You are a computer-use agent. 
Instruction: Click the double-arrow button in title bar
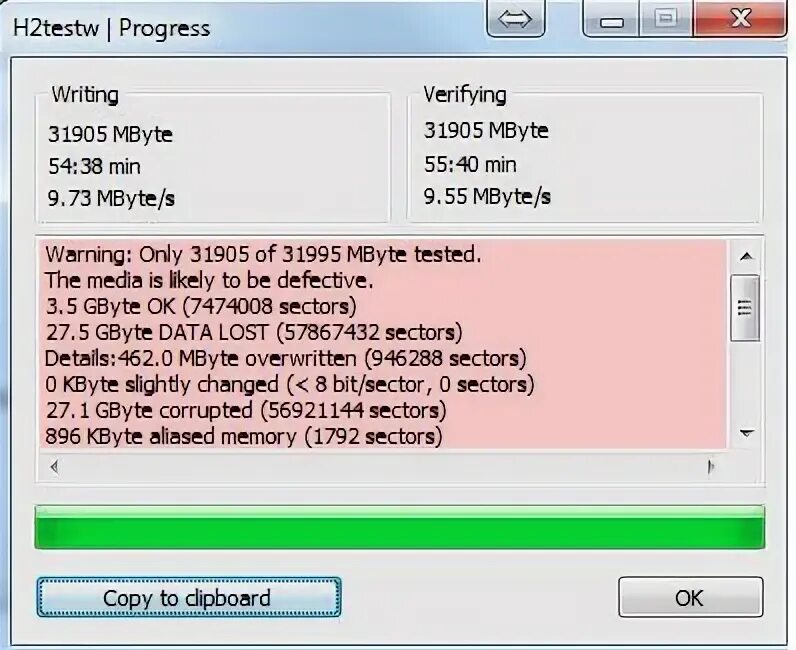coord(515,18)
